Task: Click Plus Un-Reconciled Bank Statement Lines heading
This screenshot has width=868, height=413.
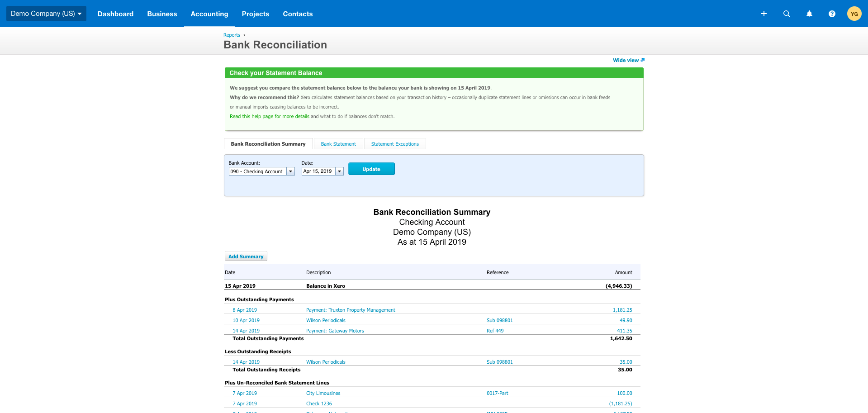Action: click(277, 383)
